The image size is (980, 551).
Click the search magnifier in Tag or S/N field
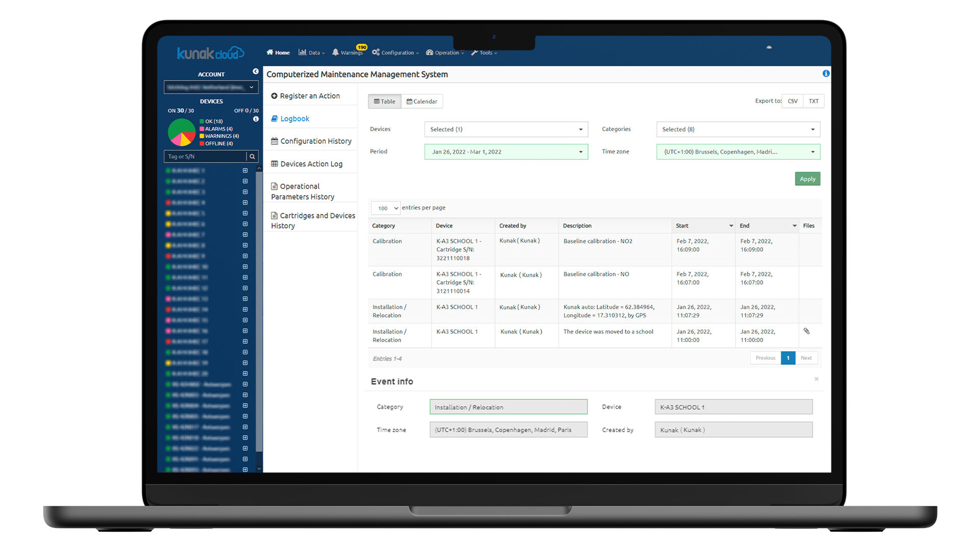252,157
